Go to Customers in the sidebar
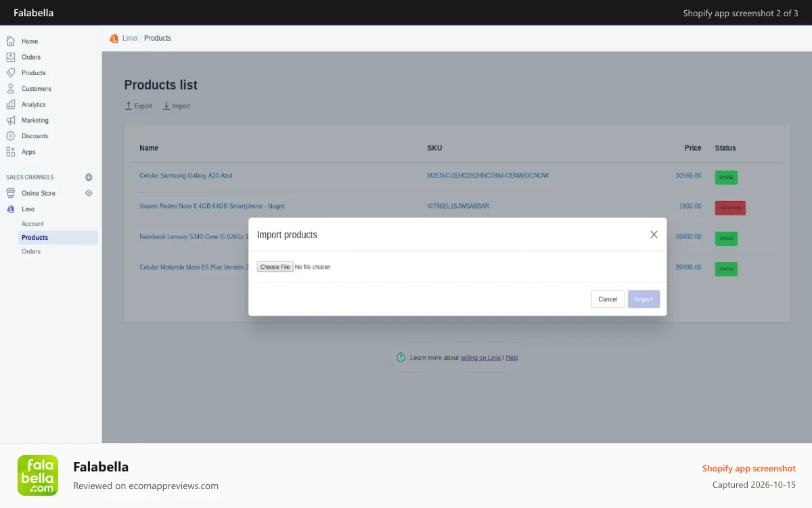 coord(37,89)
